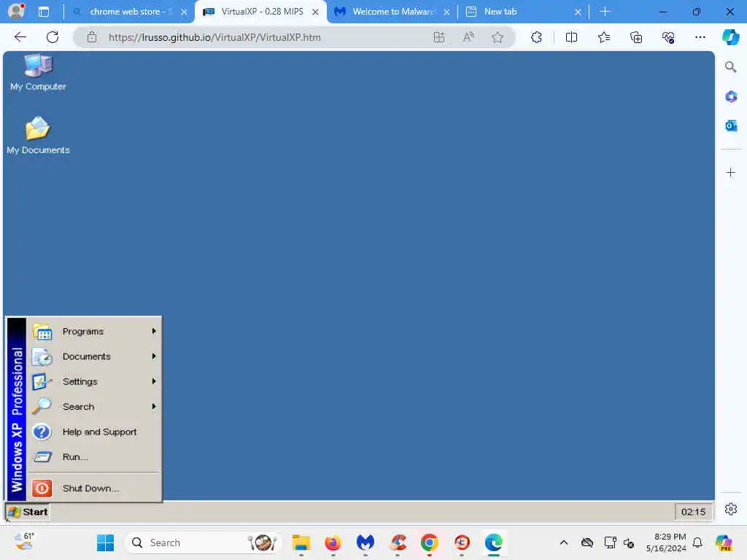The width and height of the screenshot is (747, 560).
Task: Open Browser essentials heart icon
Action: (x=668, y=37)
